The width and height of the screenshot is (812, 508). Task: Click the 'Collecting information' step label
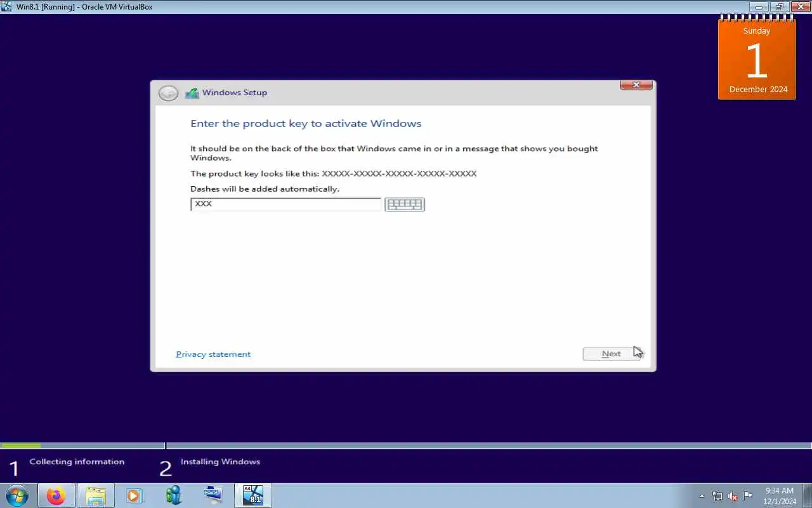point(77,462)
